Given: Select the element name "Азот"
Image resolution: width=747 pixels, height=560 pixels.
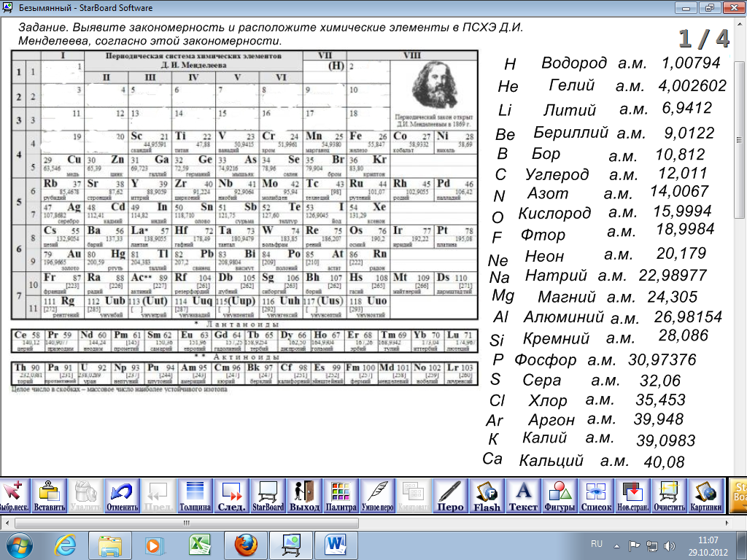Looking at the screenshot, I should coord(548,194).
